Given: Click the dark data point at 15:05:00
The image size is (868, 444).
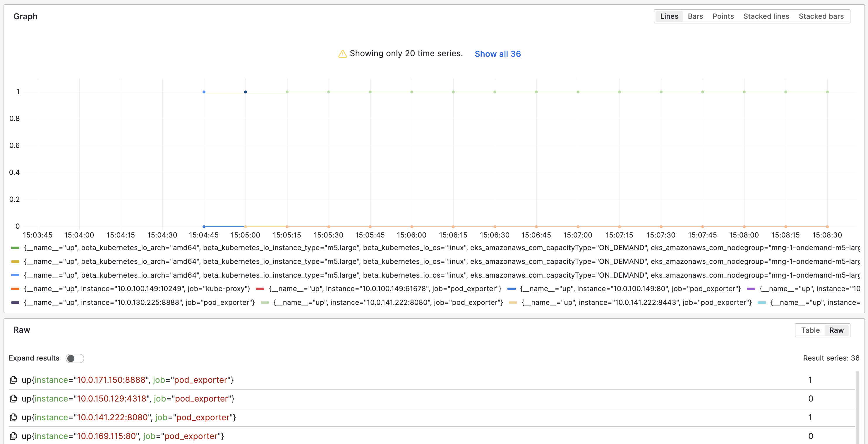Looking at the screenshot, I should click(245, 92).
